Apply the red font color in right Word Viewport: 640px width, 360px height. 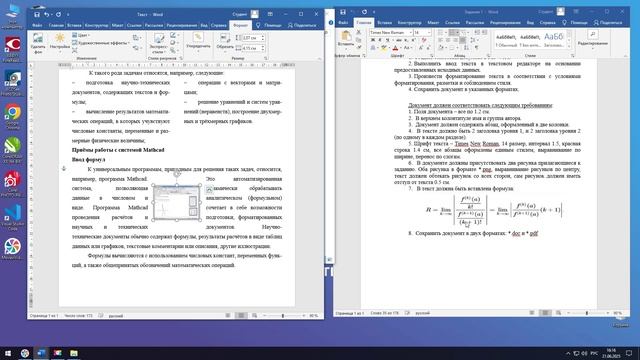point(395,48)
